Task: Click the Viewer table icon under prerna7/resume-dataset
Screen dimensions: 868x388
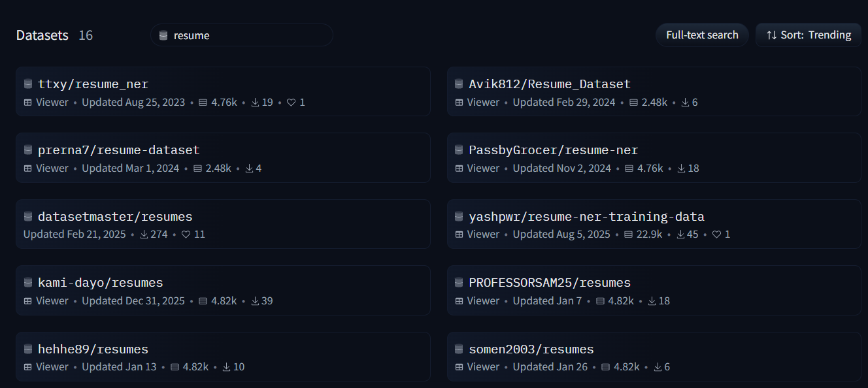Action: coord(28,169)
